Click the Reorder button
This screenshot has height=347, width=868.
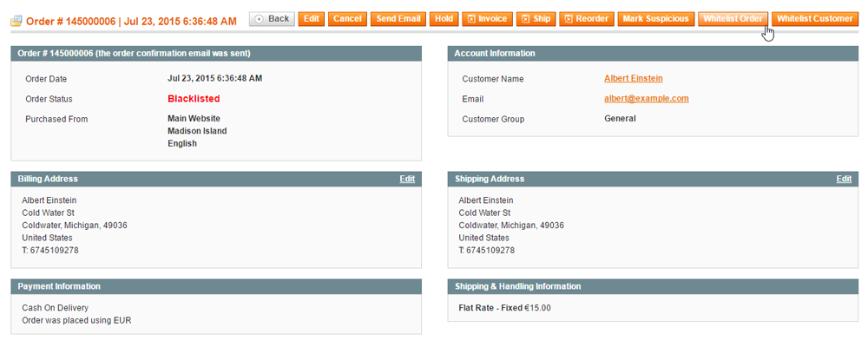(586, 19)
